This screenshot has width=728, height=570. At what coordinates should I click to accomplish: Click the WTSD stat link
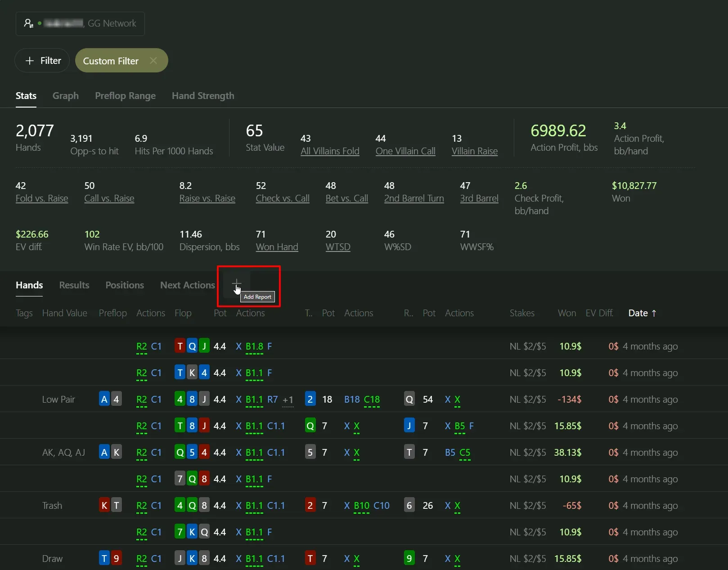coord(337,247)
